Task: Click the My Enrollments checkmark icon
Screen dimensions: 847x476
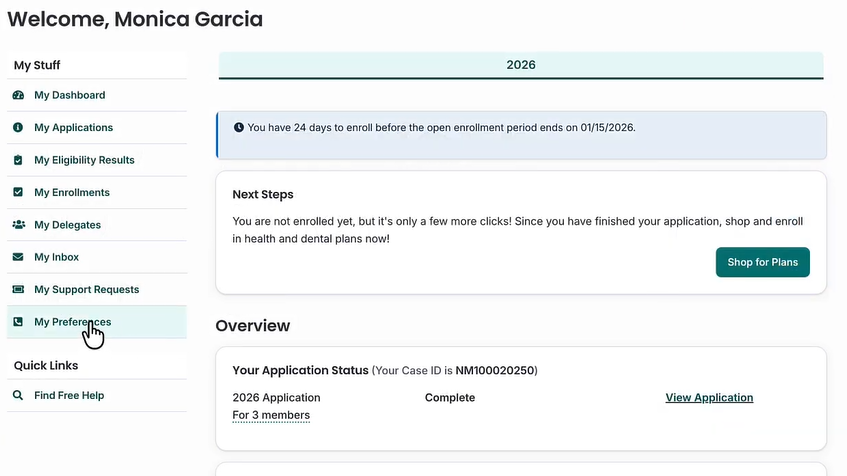Action: [18, 192]
